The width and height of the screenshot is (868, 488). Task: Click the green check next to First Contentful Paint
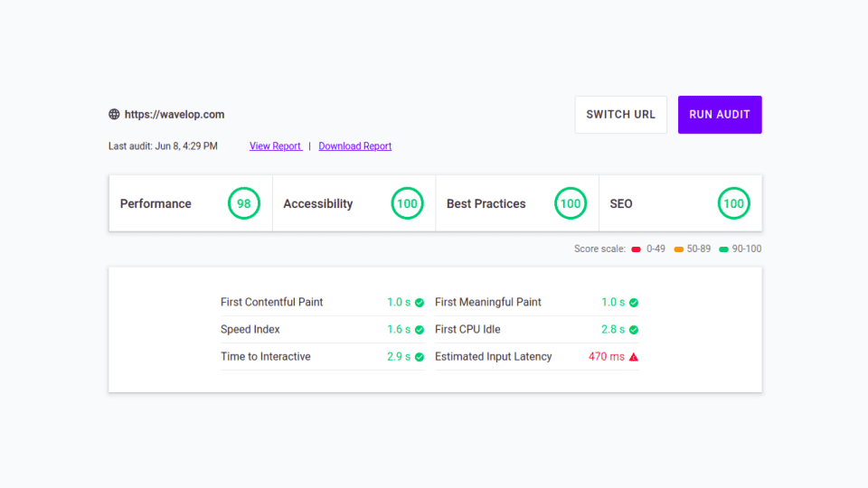click(420, 303)
